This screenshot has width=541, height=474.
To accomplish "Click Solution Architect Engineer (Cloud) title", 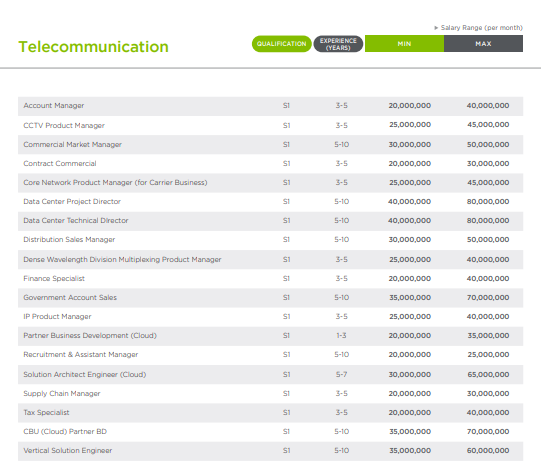I will (x=85, y=374).
